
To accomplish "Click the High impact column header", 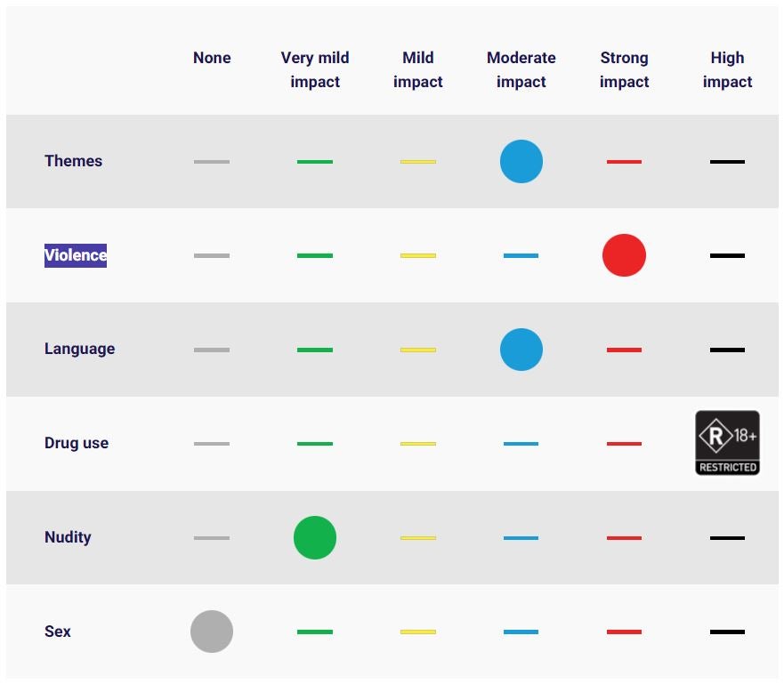I will (727, 69).
